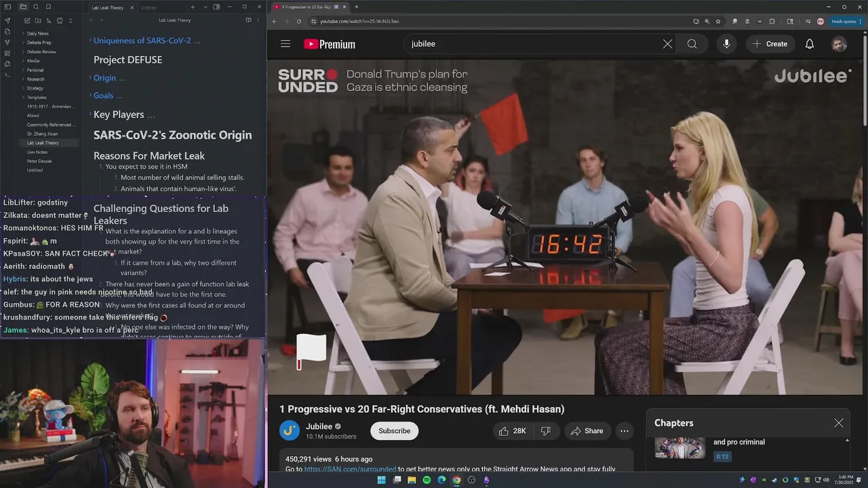Jump to the 0:12 chapter timestamp
The image size is (868, 488).
pyautogui.click(x=722, y=457)
